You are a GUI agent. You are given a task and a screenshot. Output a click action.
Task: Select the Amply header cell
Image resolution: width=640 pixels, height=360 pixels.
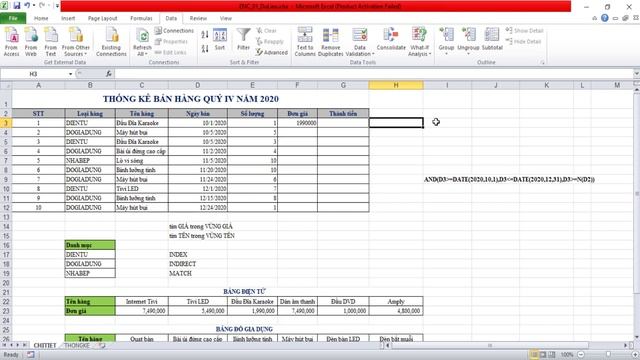tap(396, 301)
